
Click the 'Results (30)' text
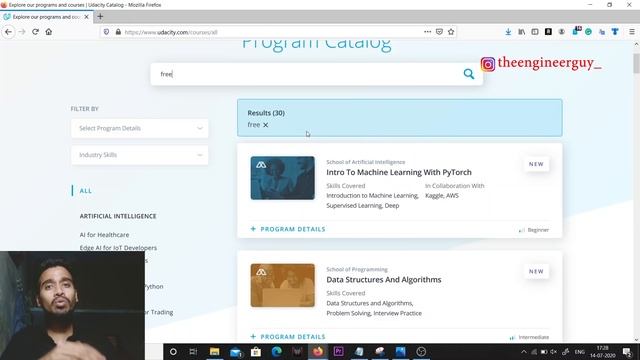tap(266, 113)
